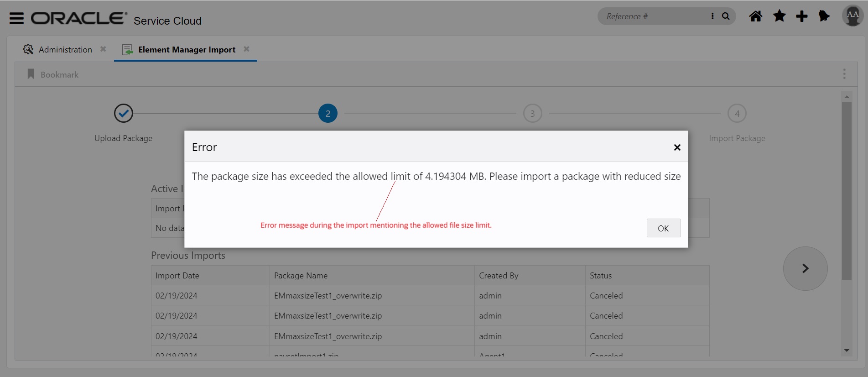Go to Home via house icon

[x=756, y=16]
